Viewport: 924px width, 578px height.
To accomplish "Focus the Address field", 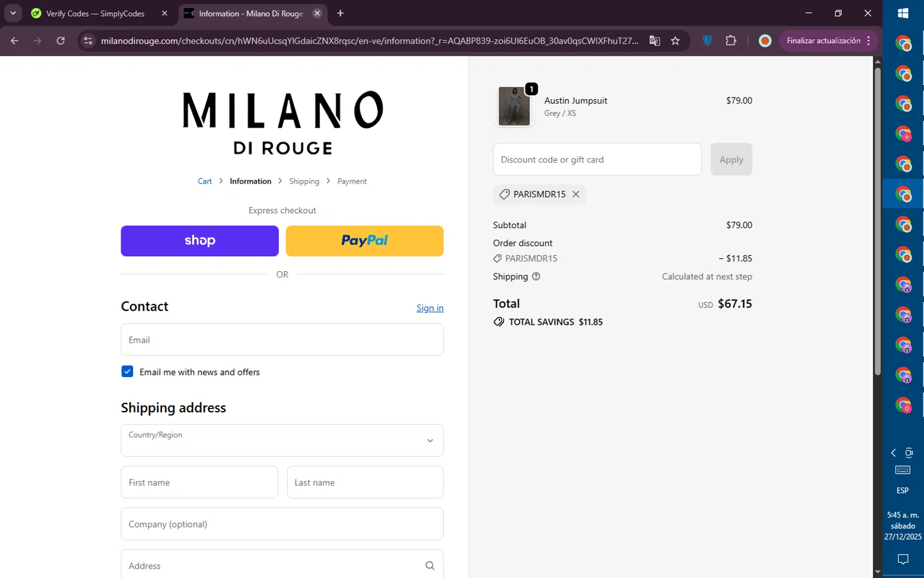I will [x=282, y=565].
